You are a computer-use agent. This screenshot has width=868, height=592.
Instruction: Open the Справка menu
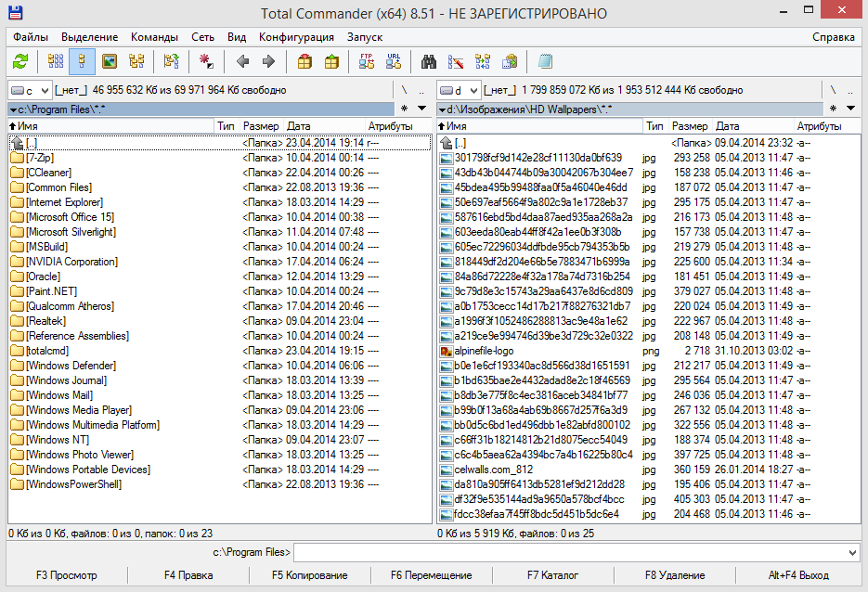click(x=833, y=37)
